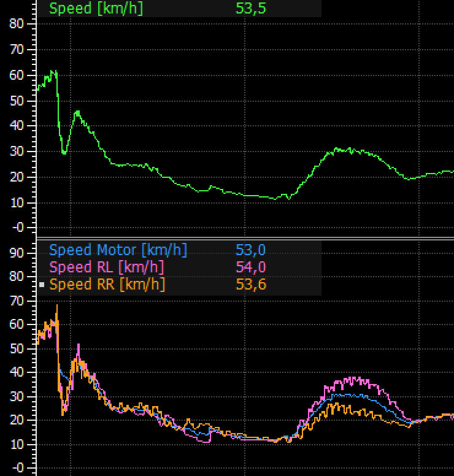The height and width of the screenshot is (476, 454).
Task: Click the green curve's highest peak near 60
Action: click(x=54, y=71)
